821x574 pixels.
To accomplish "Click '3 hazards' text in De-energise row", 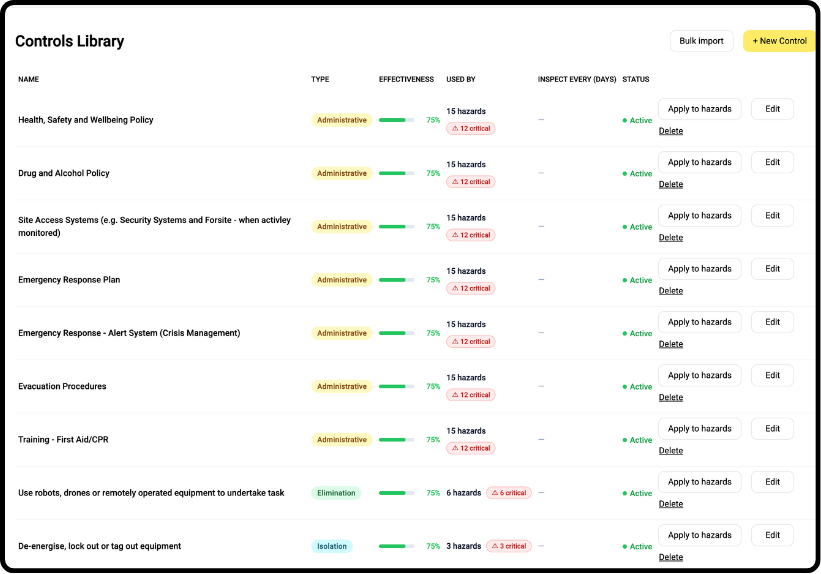I will click(x=463, y=546).
